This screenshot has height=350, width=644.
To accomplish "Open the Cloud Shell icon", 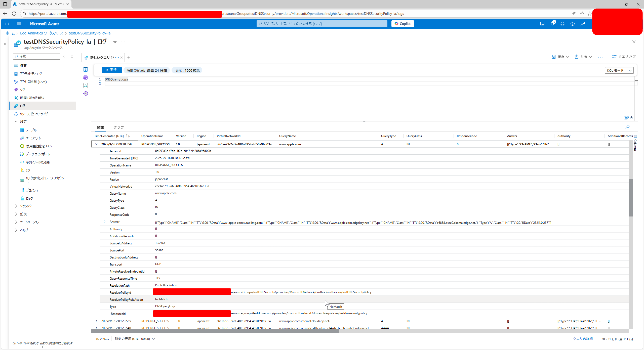I will pyautogui.click(x=542, y=24).
